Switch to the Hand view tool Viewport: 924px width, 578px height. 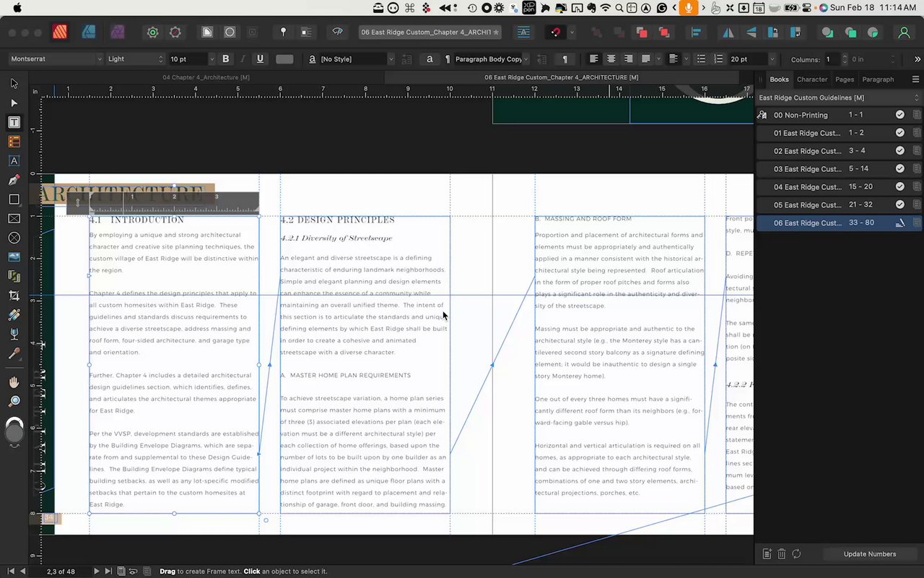click(x=14, y=382)
